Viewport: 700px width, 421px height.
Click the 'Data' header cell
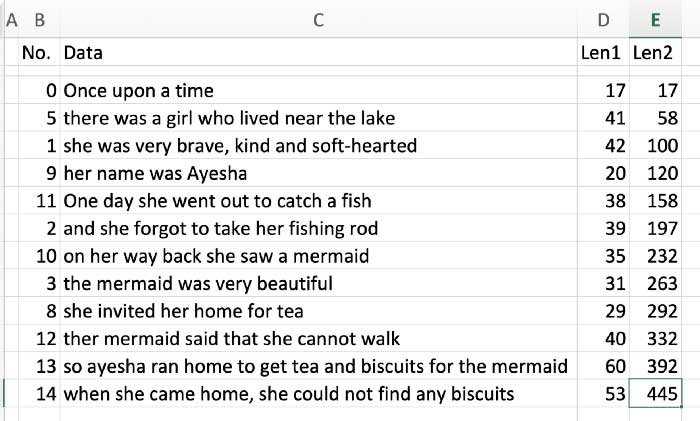pyautogui.click(x=318, y=53)
